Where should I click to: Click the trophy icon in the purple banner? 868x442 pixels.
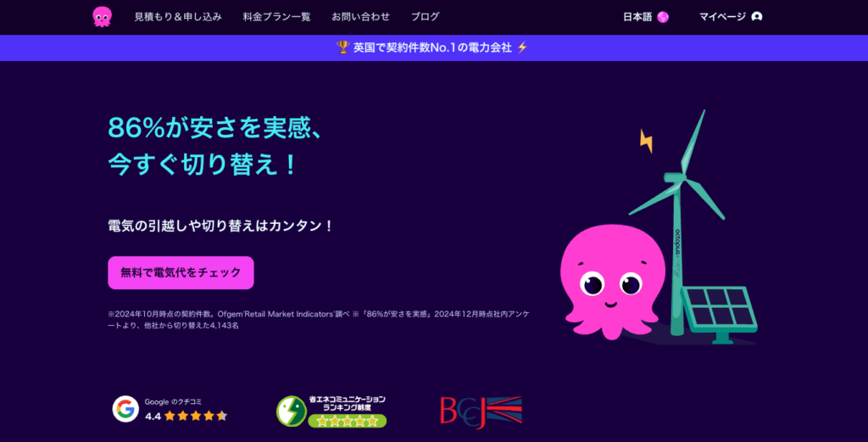pos(343,48)
